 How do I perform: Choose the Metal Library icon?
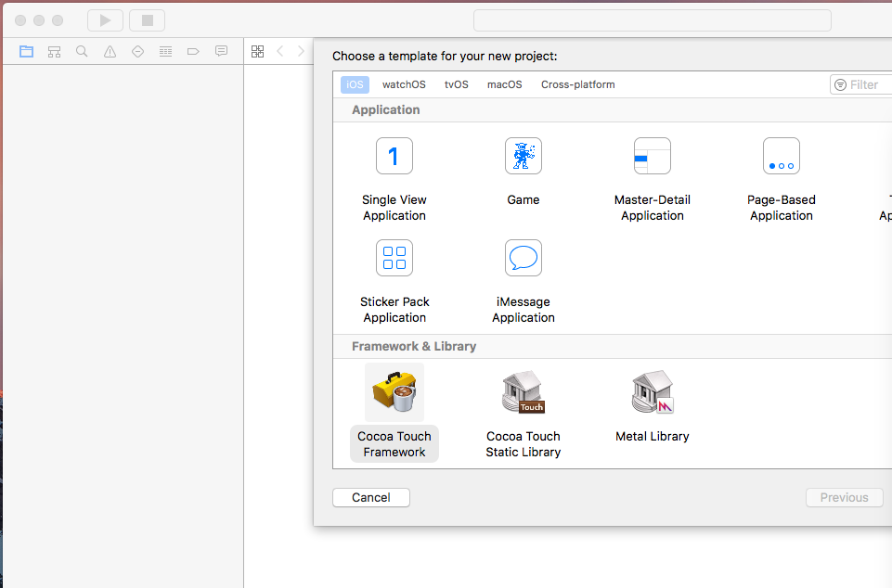click(653, 391)
